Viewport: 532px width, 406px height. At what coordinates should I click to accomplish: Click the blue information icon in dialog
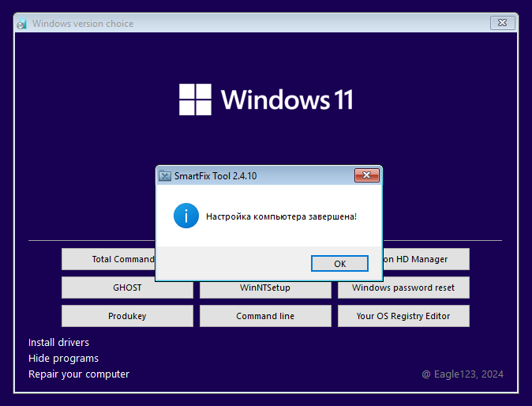point(186,216)
